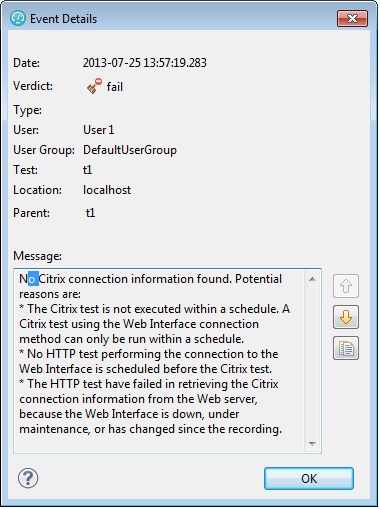Close the Event Details dialog

point(352,18)
